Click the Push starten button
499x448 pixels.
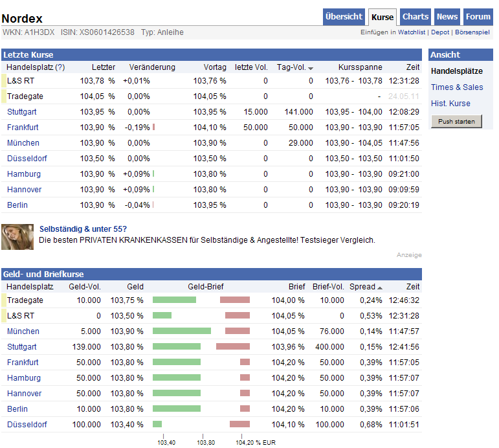456,121
